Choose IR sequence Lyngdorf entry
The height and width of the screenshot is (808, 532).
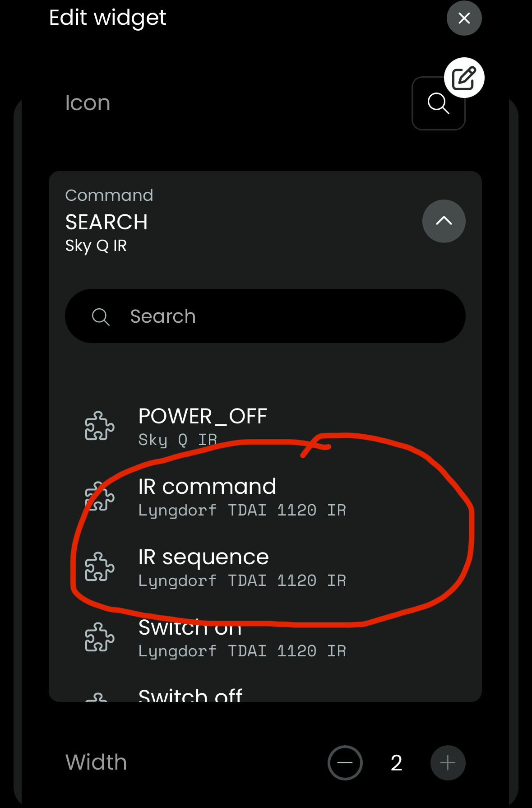point(265,567)
